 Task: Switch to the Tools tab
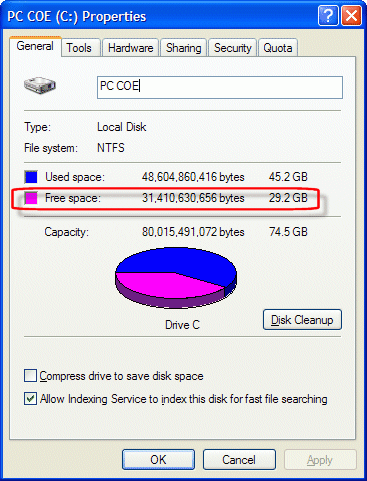point(79,48)
